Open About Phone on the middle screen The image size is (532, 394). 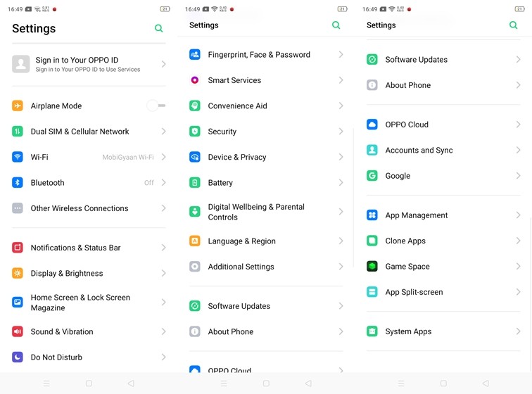pyautogui.click(x=266, y=331)
